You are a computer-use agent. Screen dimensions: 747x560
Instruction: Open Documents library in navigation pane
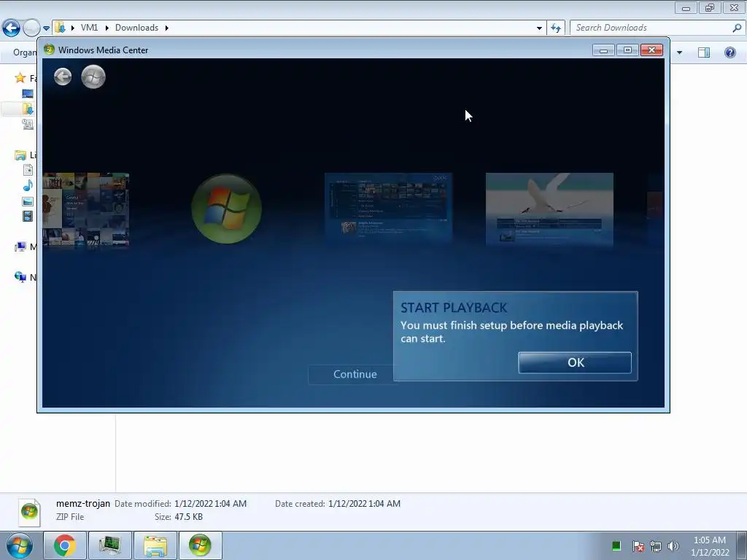(28, 170)
